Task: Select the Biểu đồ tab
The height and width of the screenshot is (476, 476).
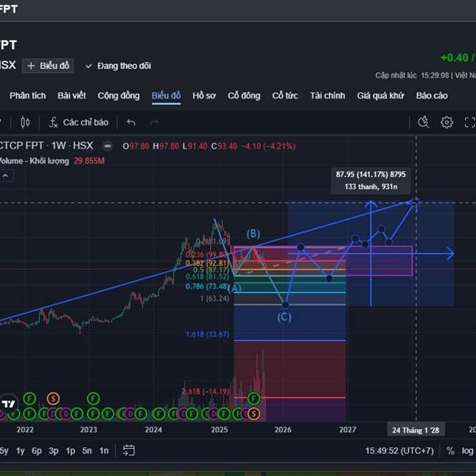Action: pyautogui.click(x=166, y=96)
